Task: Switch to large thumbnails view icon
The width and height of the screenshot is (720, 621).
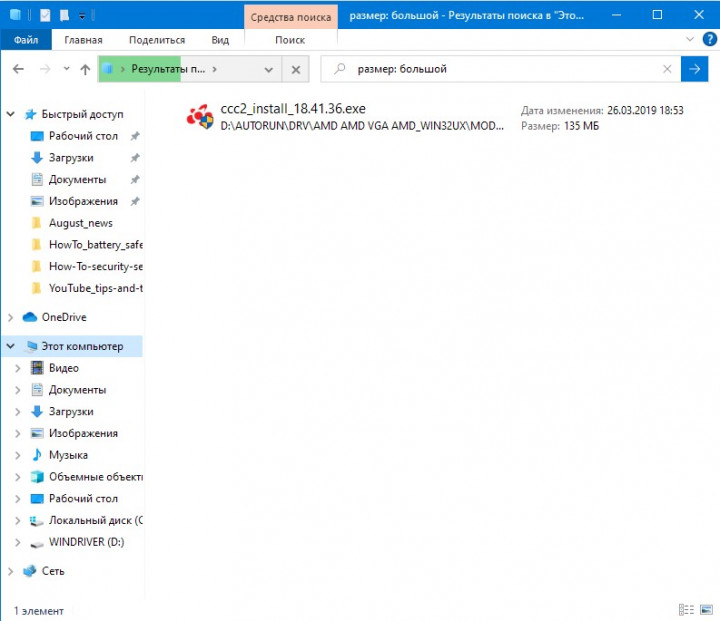Action: pos(706,610)
